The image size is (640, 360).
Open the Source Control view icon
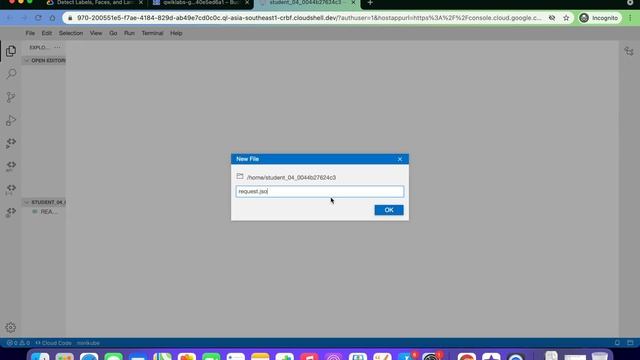11,97
